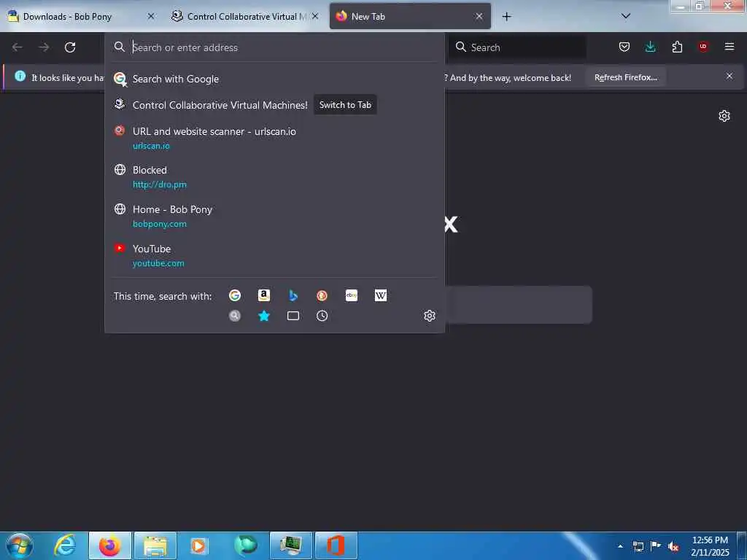This screenshot has width=747, height=560.
Task: Search this time with Google icon
Action: [x=235, y=295]
